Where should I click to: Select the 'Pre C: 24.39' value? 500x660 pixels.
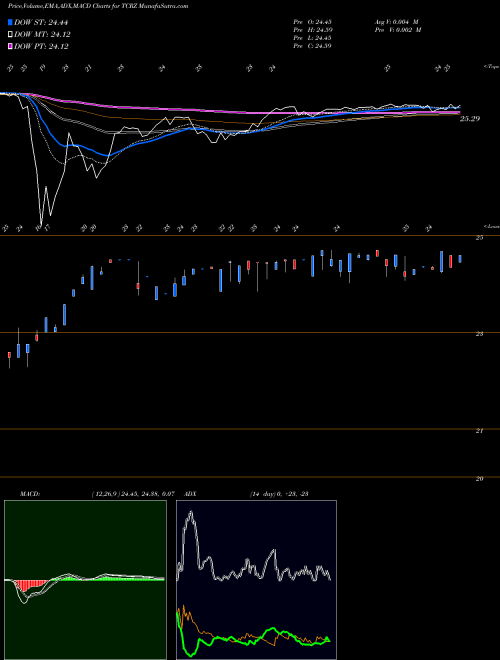[312, 46]
